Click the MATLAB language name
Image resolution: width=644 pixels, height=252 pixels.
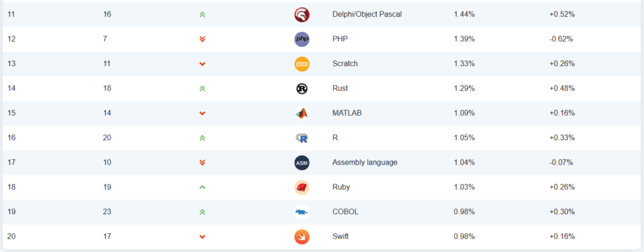click(x=347, y=113)
